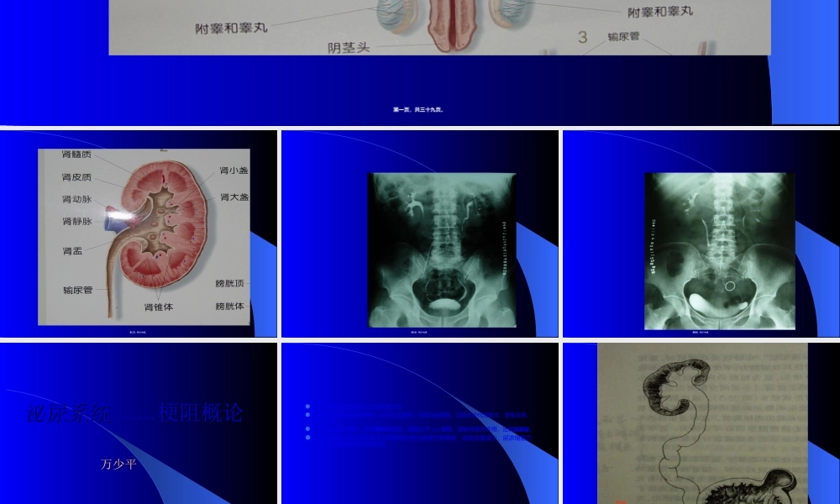Click the 肾锥体 (renal pyramid) label
The image size is (840, 504).
[160, 307]
